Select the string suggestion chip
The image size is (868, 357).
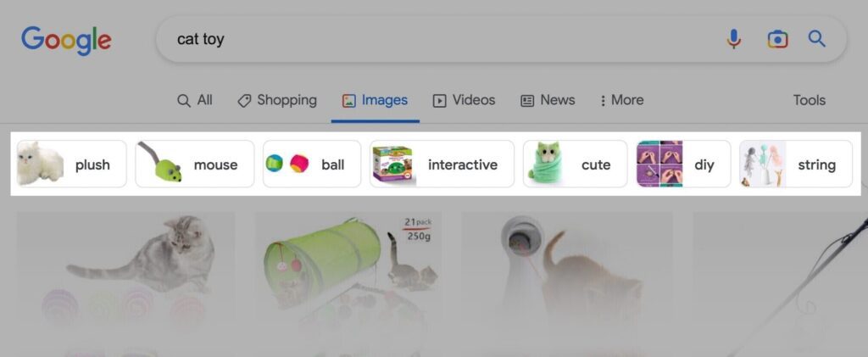796,164
